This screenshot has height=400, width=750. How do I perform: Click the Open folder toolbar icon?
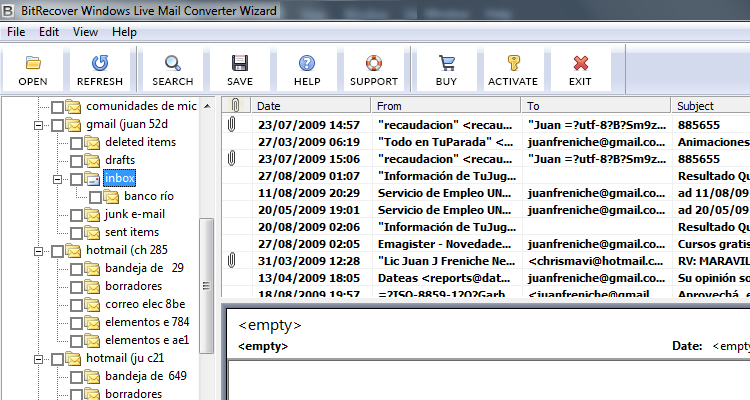coord(33,63)
